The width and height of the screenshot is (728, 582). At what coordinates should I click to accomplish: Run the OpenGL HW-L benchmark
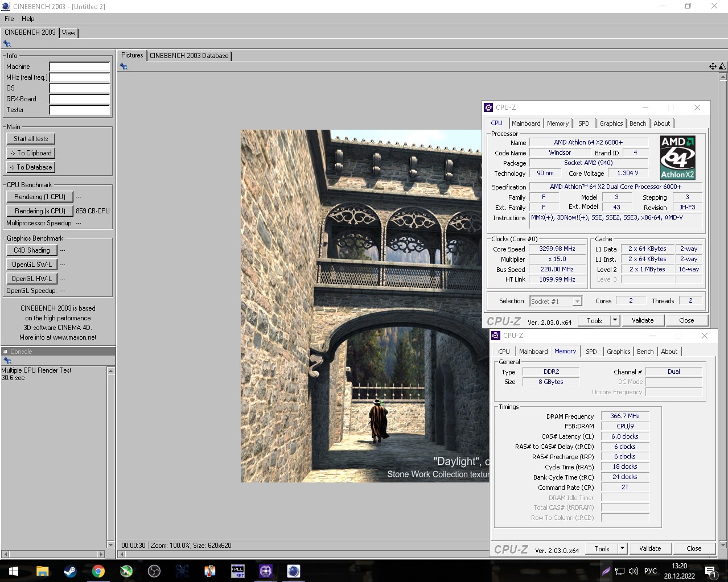point(32,279)
